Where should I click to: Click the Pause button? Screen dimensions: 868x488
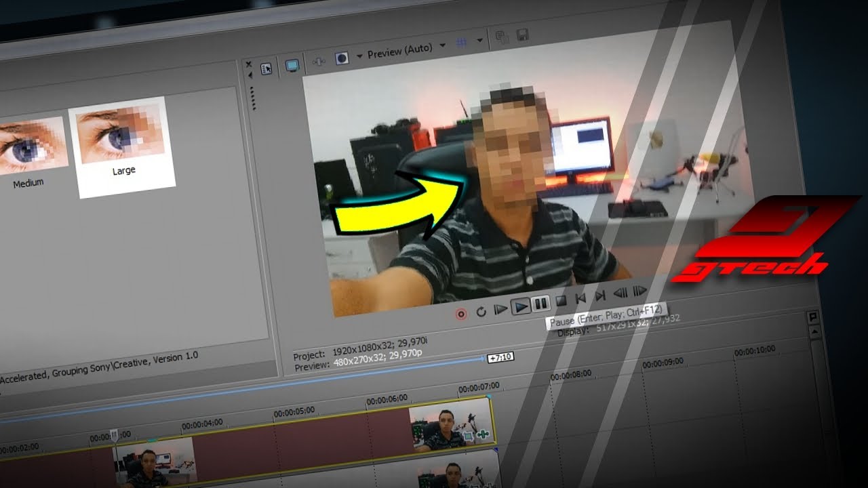[540, 304]
